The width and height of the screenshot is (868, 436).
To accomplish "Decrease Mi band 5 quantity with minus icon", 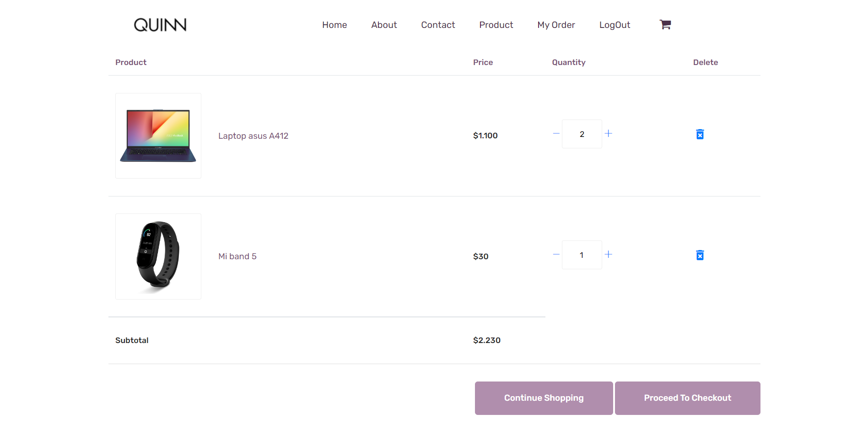I will 555,254.
